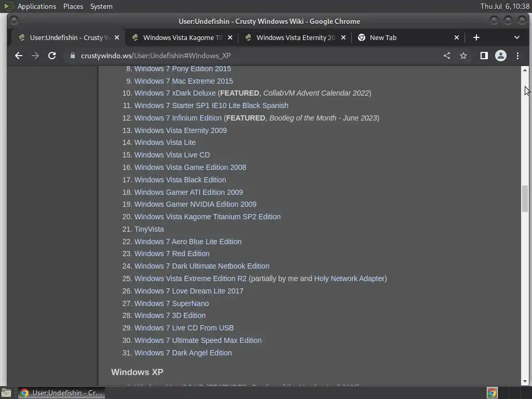Switch to the Windows Vista Kagome tab
Screen dimensions: 532x399
[182, 37]
